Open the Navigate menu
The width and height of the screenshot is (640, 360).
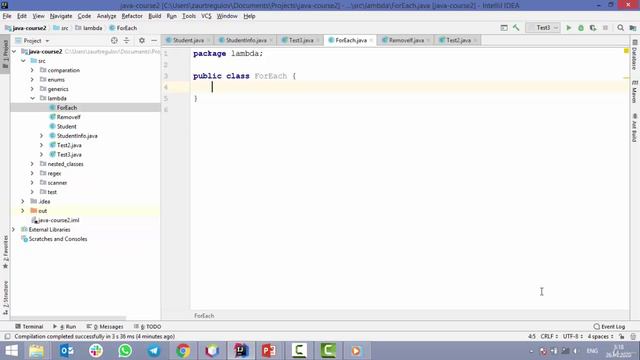(61, 16)
